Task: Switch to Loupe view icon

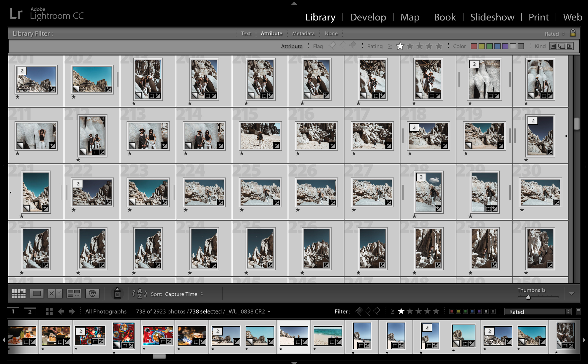Action: [37, 294]
